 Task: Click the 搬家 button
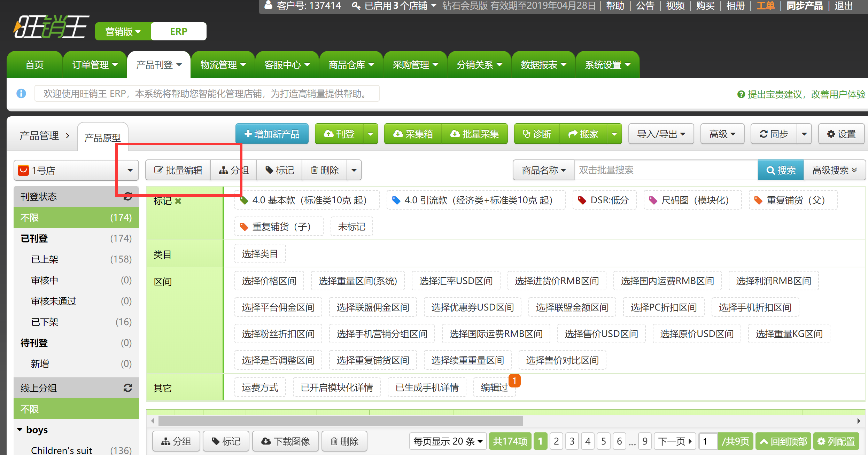583,134
